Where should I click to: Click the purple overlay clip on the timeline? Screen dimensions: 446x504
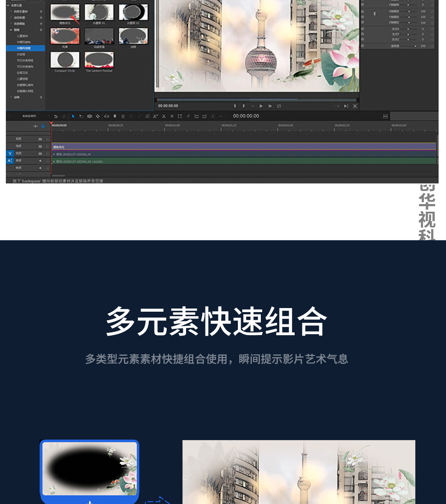point(243,147)
